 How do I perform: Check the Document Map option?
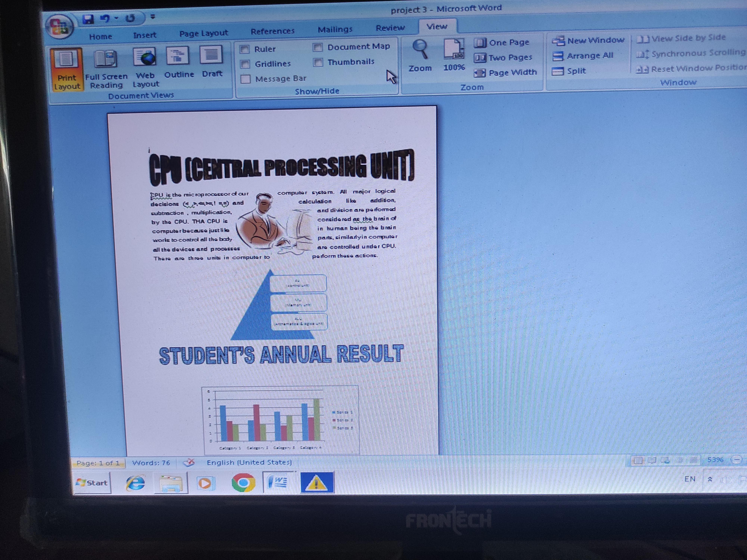tap(317, 47)
